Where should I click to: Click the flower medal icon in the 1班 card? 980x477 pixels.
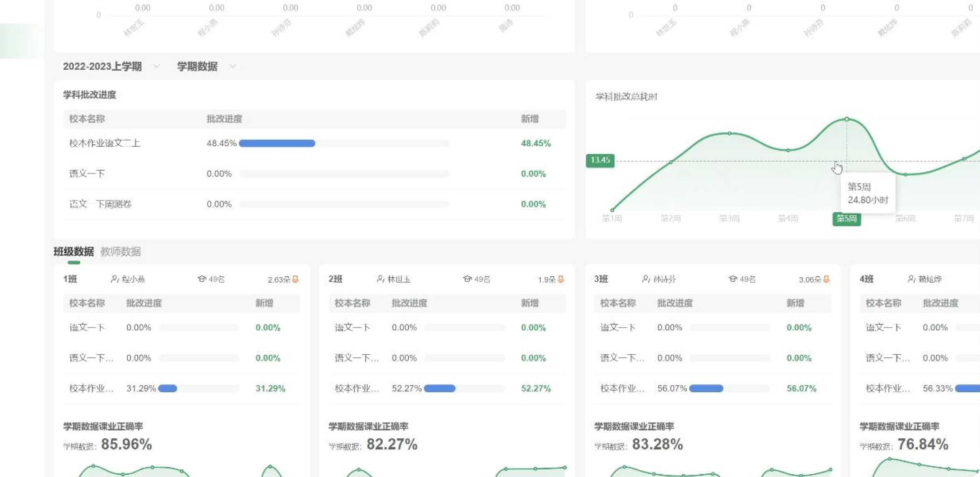click(x=295, y=279)
